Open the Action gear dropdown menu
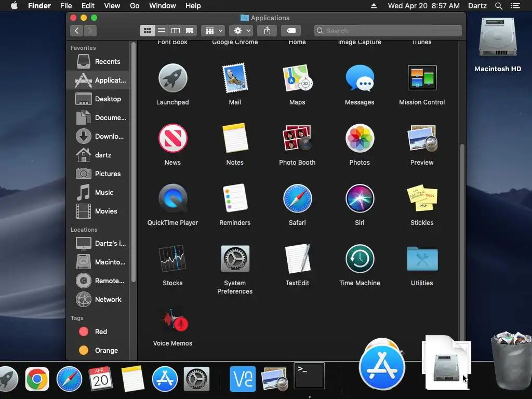Screen dimensions: 532x399 [241, 31]
